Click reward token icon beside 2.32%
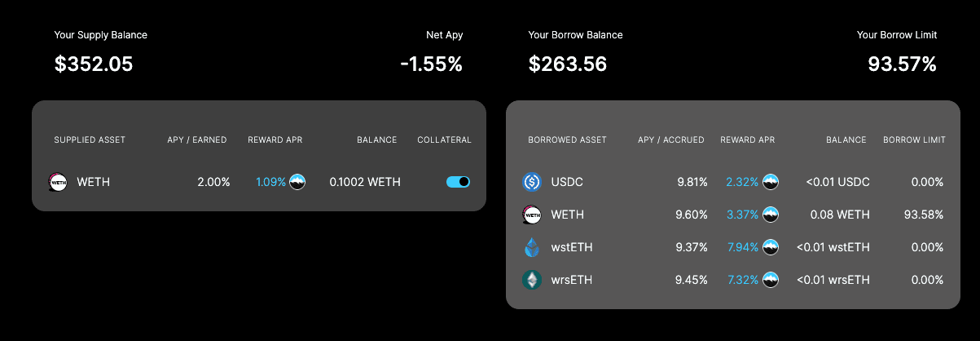 click(x=770, y=182)
